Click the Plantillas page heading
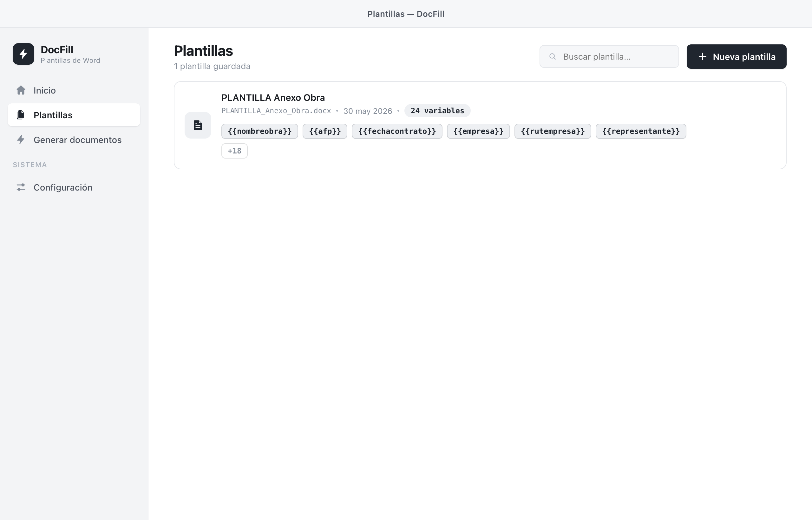The image size is (812, 520). pyautogui.click(x=203, y=51)
